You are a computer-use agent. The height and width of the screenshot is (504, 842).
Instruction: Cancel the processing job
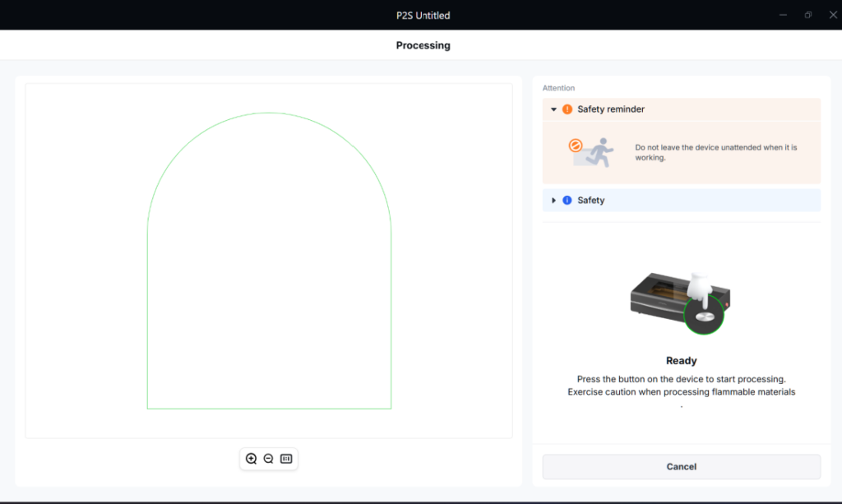[682, 467]
